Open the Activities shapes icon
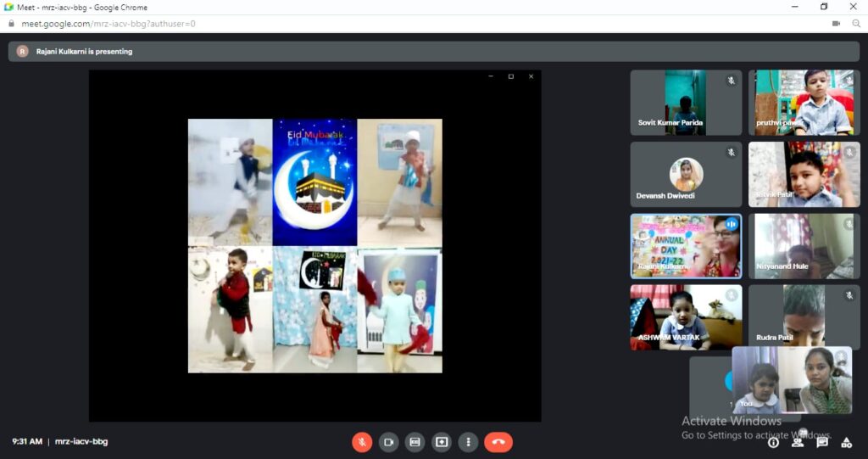Image resolution: width=868 pixels, height=459 pixels. (x=847, y=442)
